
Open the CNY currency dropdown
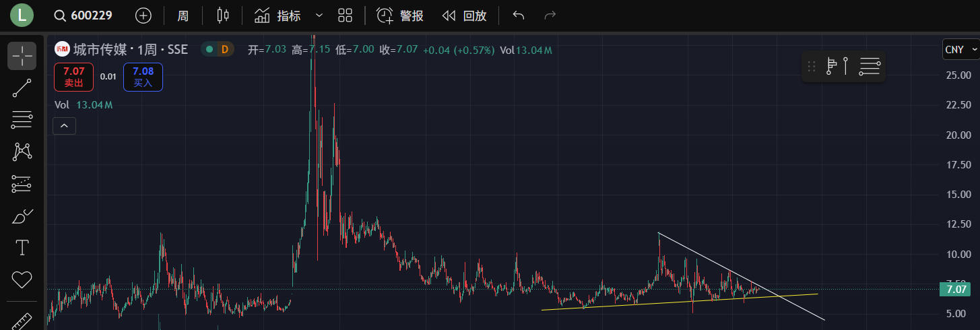961,49
